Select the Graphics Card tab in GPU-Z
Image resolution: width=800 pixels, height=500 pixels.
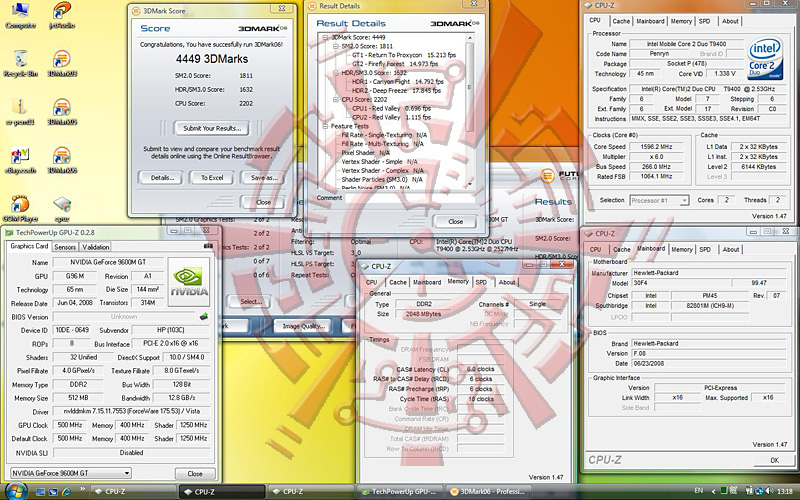(29, 246)
